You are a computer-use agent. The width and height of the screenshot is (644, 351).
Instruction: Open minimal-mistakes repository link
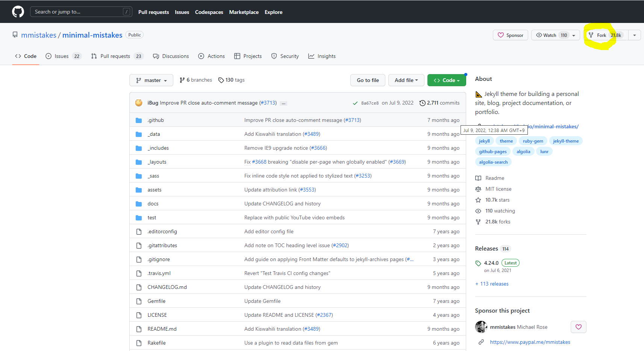(92, 35)
